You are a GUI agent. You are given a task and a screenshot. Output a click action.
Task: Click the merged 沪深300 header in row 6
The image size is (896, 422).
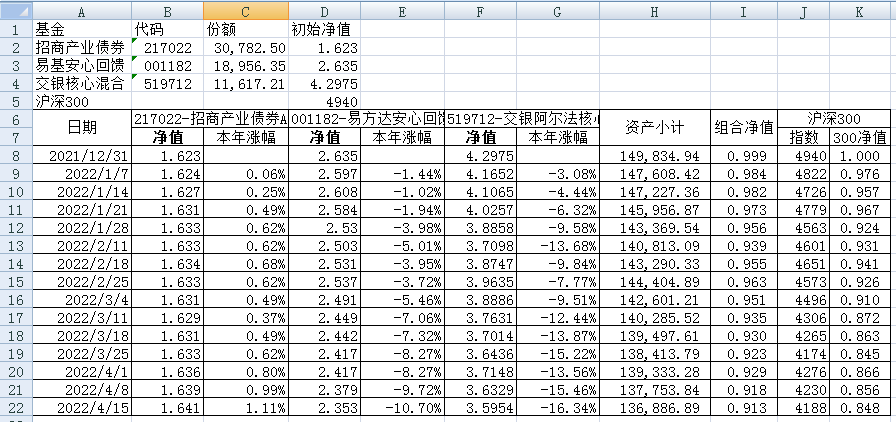[x=834, y=120]
